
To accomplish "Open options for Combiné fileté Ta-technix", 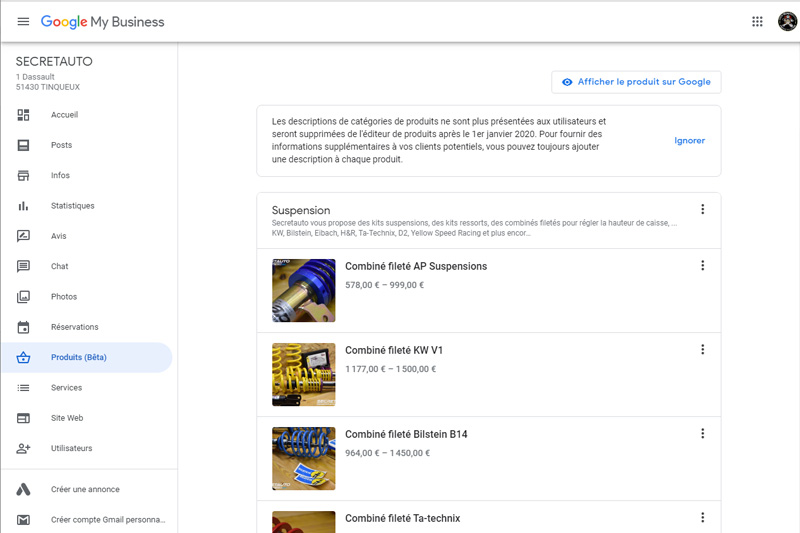I will 703,518.
